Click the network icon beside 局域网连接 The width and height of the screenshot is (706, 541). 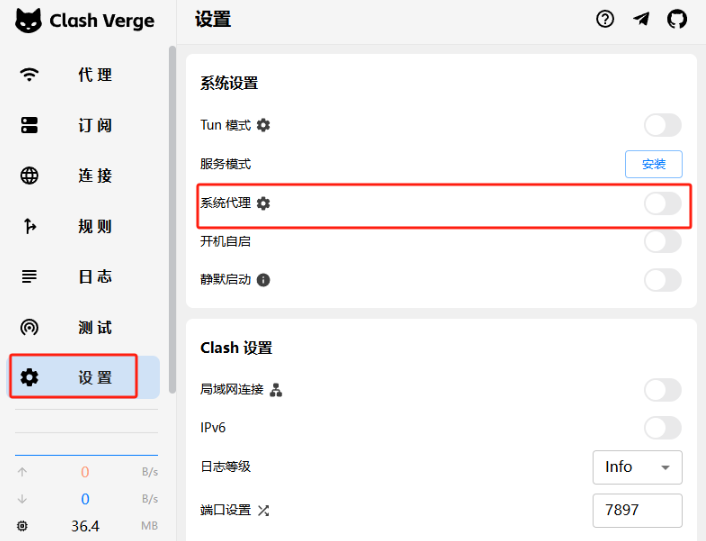pos(277,389)
